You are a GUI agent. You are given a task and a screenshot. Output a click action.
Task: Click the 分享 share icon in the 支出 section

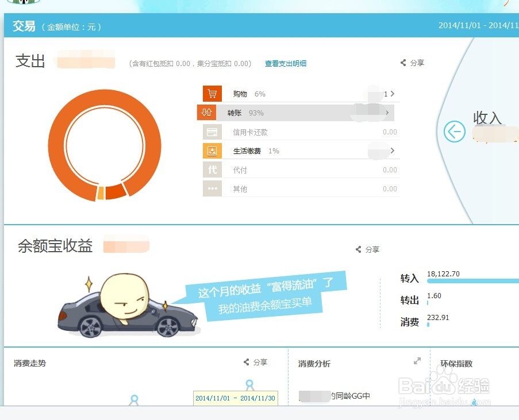click(403, 63)
